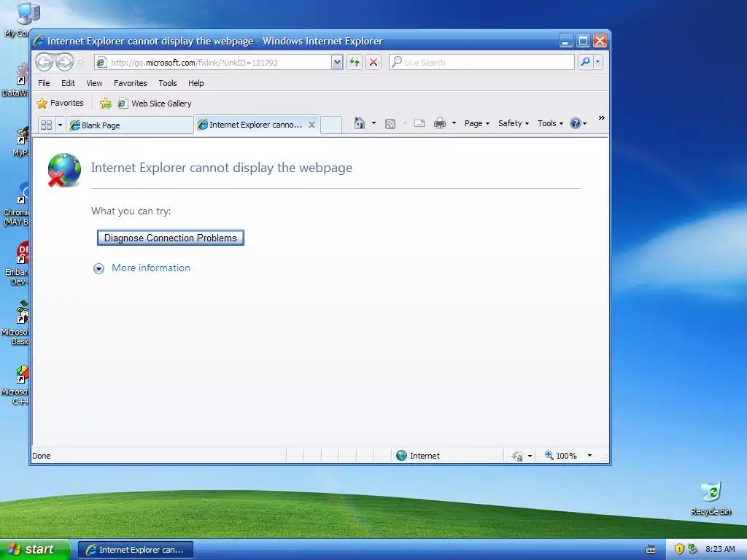747x560 pixels.
Task: Click the 100% zoom level button
Action: [x=561, y=456]
